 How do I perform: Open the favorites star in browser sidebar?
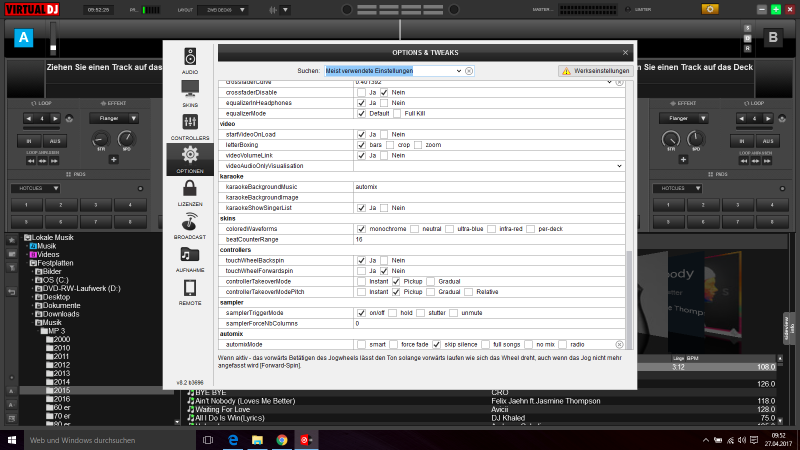[x=12, y=240]
